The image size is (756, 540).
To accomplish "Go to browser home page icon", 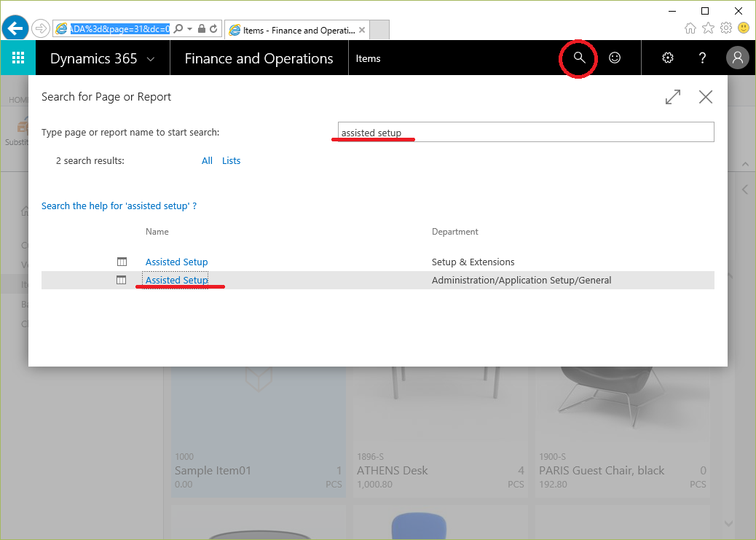I will [x=690, y=28].
